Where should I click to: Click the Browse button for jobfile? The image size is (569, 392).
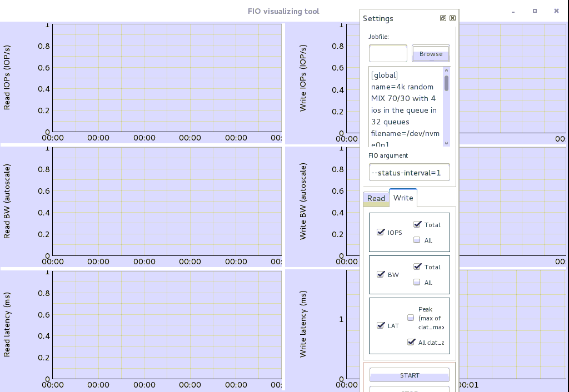click(x=431, y=53)
